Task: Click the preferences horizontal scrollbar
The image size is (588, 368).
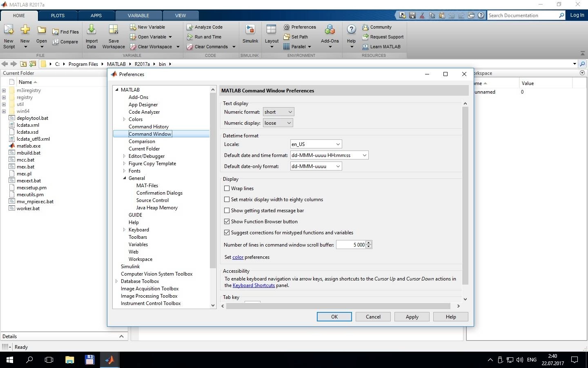Action: pyautogui.click(x=338, y=306)
